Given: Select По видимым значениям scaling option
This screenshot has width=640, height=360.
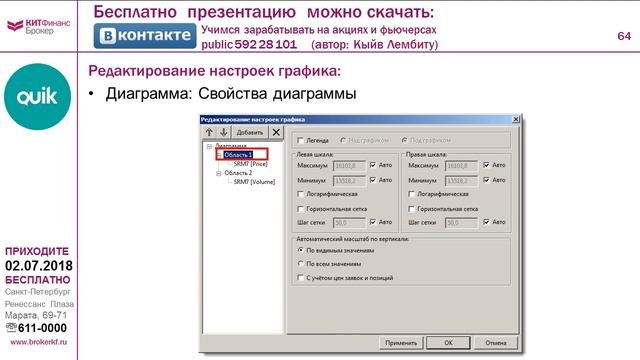Looking at the screenshot, I should (x=301, y=250).
